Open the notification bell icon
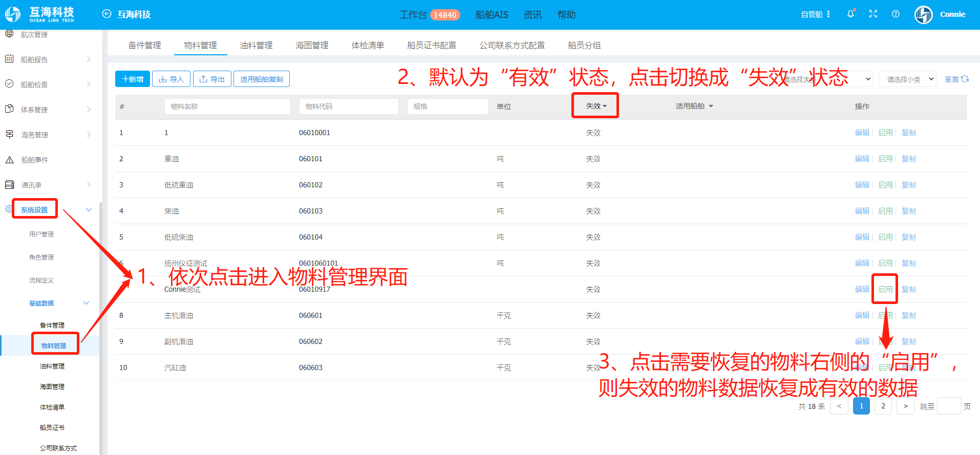Viewport: 980px width, 455px height. tap(850, 14)
